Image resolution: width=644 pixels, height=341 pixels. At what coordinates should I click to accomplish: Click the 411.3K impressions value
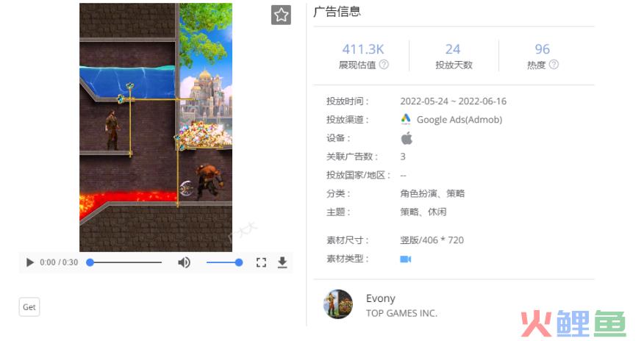tap(363, 49)
